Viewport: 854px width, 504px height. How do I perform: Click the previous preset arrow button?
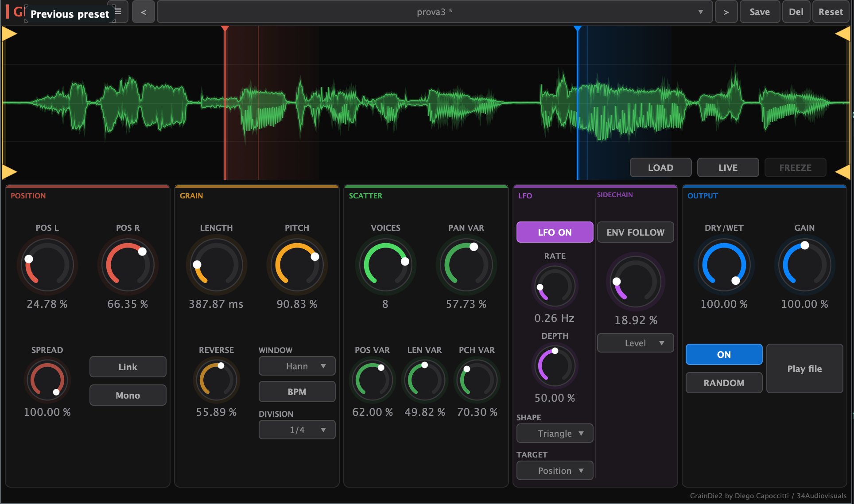click(x=144, y=12)
